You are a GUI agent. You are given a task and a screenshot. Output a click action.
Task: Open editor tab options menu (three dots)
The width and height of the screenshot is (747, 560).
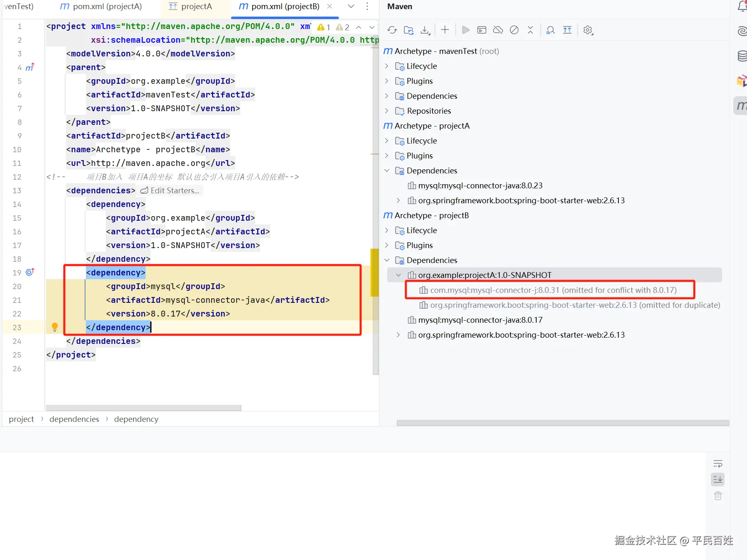pyautogui.click(x=367, y=7)
